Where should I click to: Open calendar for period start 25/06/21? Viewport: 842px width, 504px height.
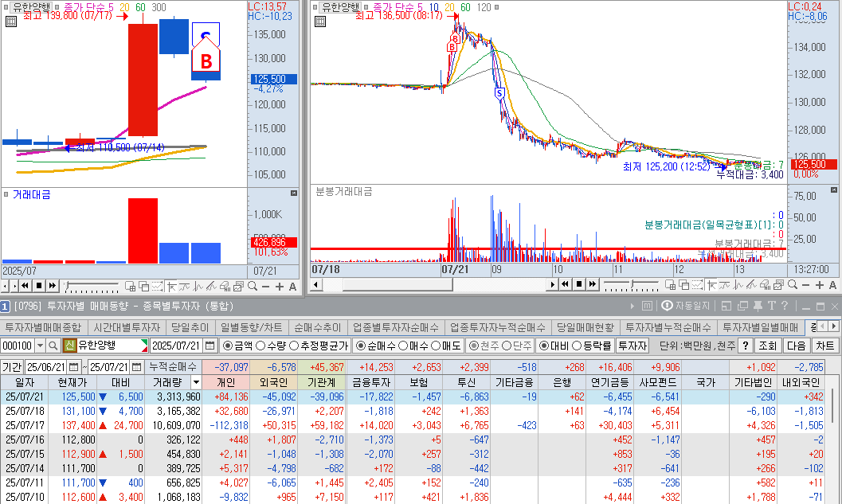coord(73,367)
